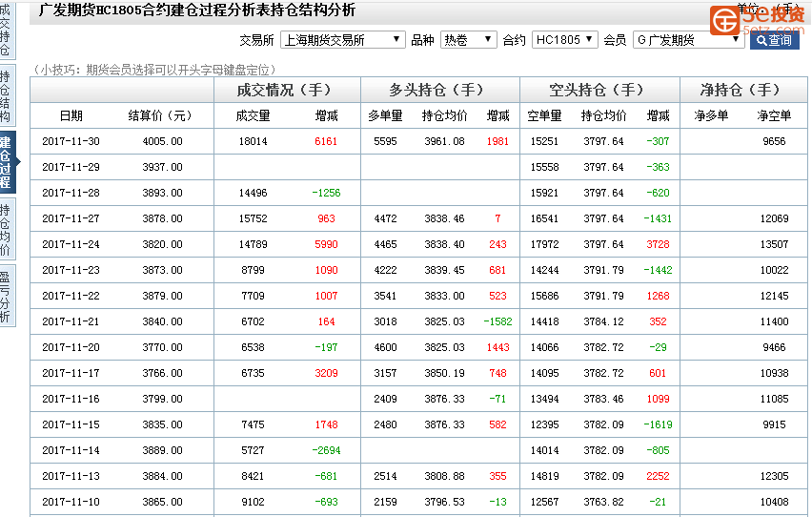This screenshot has width=812, height=517.
Task: Click short average price 3784.12
Action: (603, 321)
